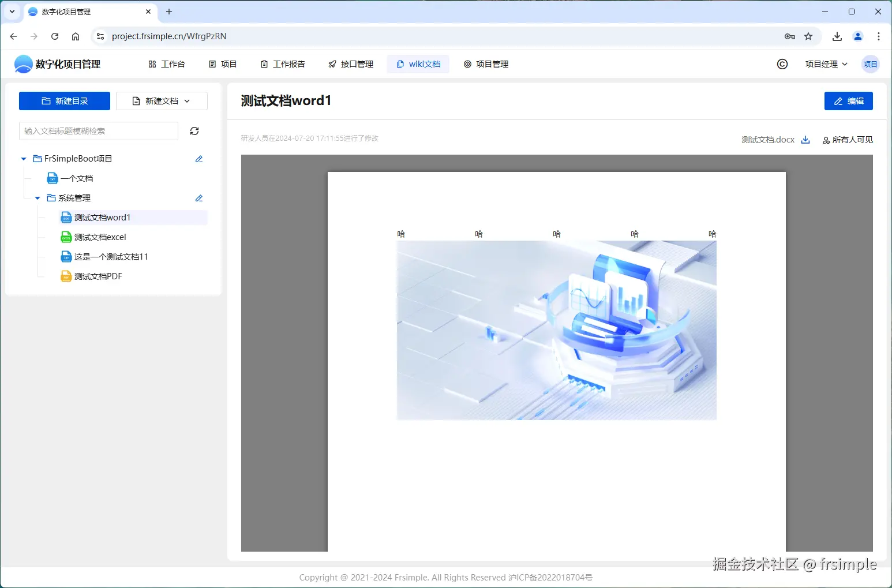Click the copyright icon in the top bar

point(782,64)
